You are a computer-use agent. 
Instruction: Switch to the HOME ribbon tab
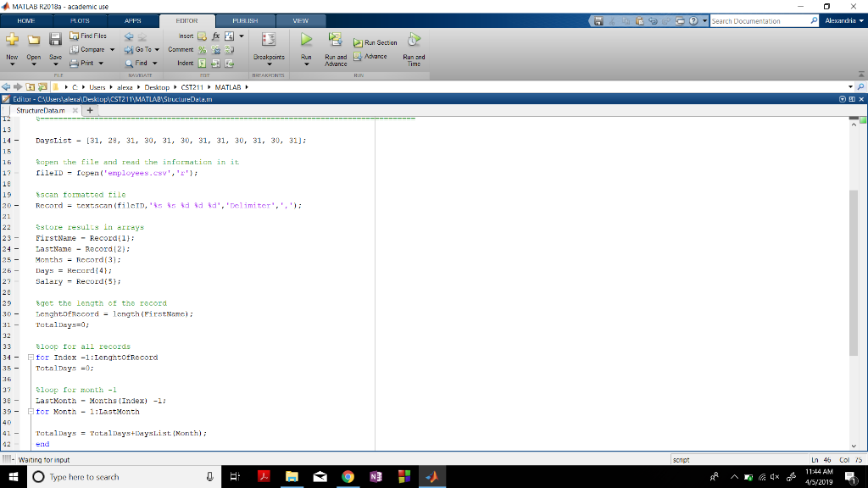26,21
